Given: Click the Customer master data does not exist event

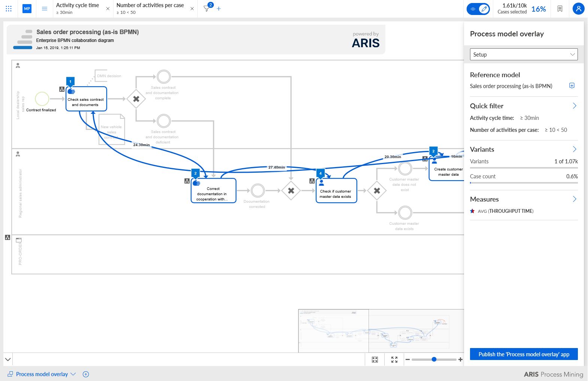Looking at the screenshot, I should click(405, 169).
